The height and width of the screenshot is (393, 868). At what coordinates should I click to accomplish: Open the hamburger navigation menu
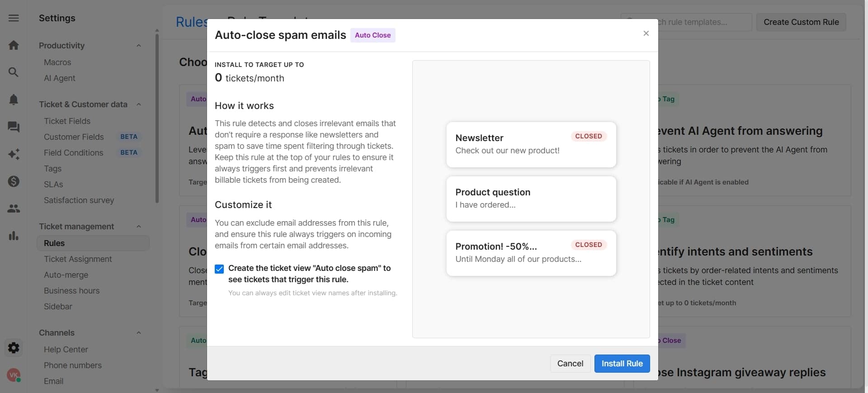pyautogui.click(x=14, y=18)
